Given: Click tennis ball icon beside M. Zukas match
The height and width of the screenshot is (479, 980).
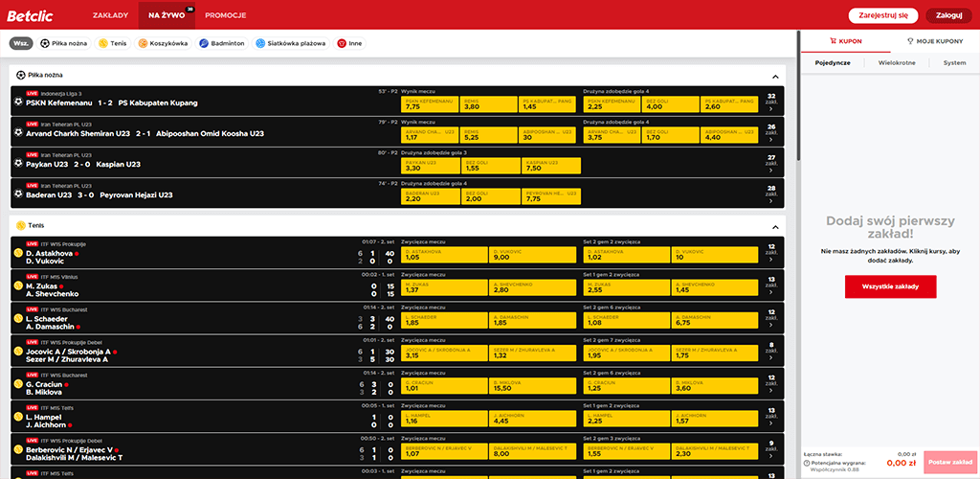Looking at the screenshot, I should [18, 285].
